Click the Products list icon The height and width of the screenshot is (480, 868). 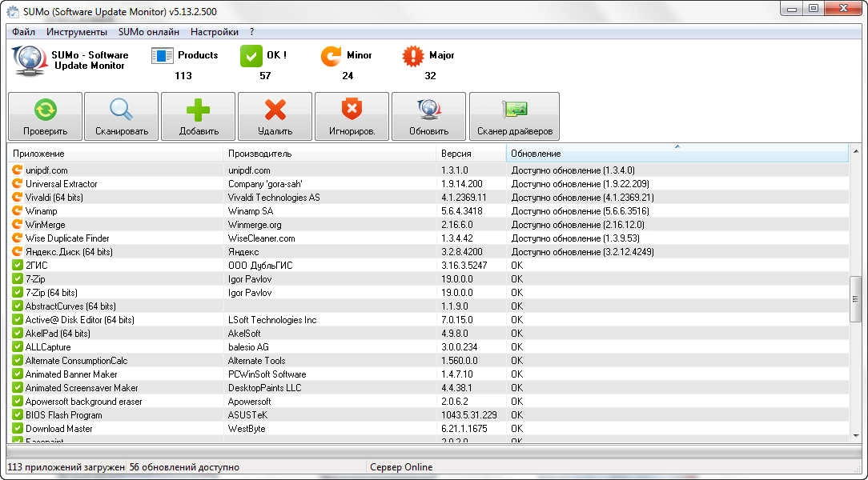click(x=163, y=56)
